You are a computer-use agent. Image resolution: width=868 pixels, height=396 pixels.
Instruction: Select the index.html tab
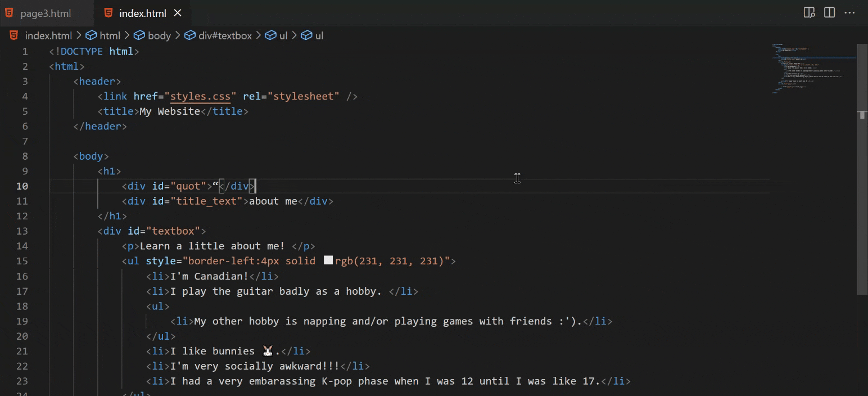143,12
